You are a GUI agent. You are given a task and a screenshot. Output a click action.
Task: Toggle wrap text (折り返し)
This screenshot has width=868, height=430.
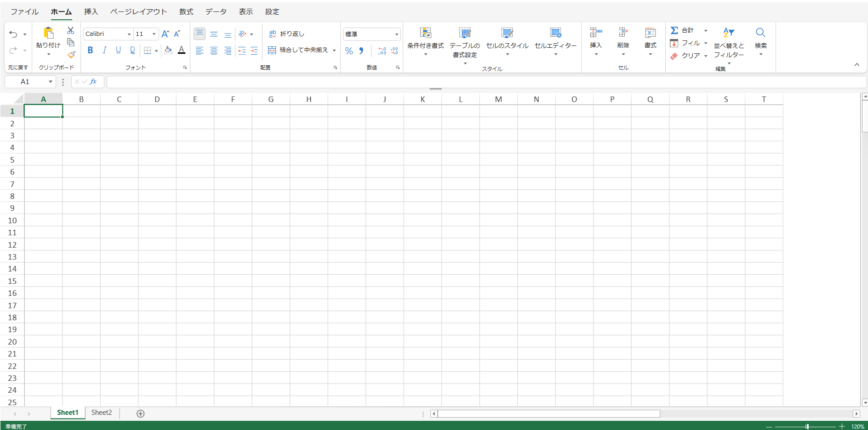point(286,34)
